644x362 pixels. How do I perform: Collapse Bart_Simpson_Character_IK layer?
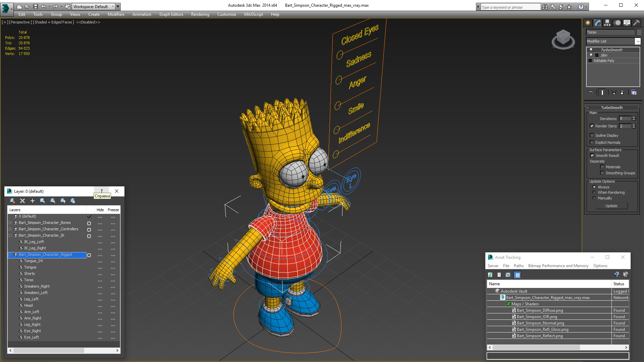coord(10,235)
